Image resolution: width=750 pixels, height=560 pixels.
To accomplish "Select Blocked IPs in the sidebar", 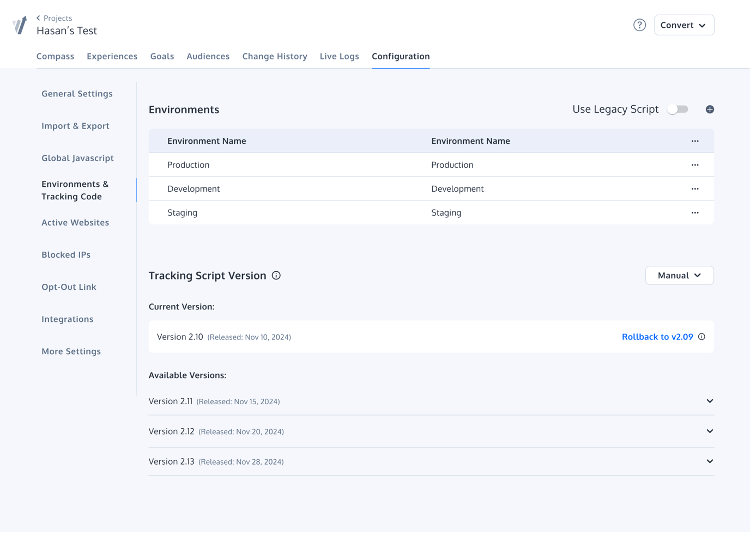I will (x=66, y=254).
